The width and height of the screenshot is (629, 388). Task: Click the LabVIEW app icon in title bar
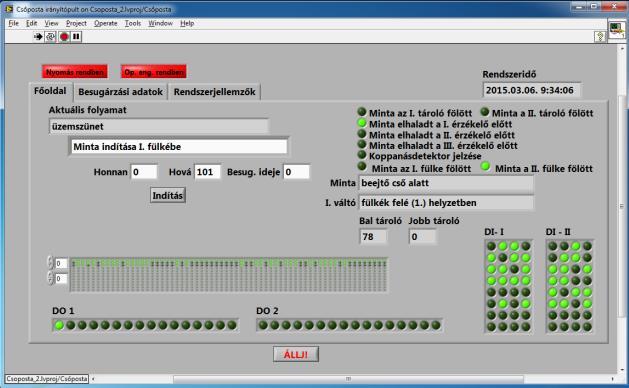tap(9, 9)
